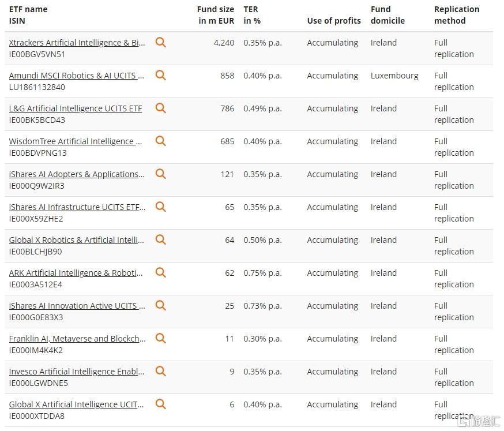
Task: Open Invesco Artificial Intelligence Enabl... link
Action: tap(77, 372)
